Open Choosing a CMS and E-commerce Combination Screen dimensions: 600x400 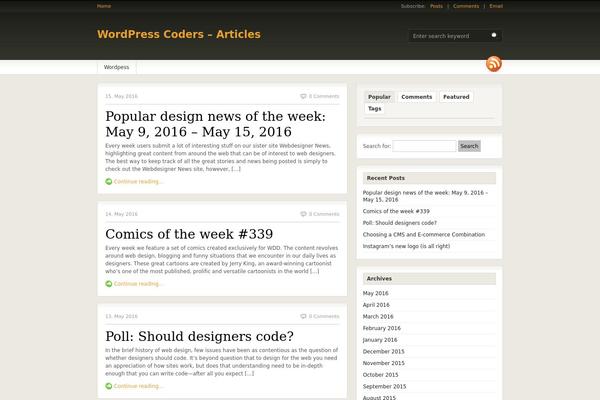pyautogui.click(x=424, y=234)
